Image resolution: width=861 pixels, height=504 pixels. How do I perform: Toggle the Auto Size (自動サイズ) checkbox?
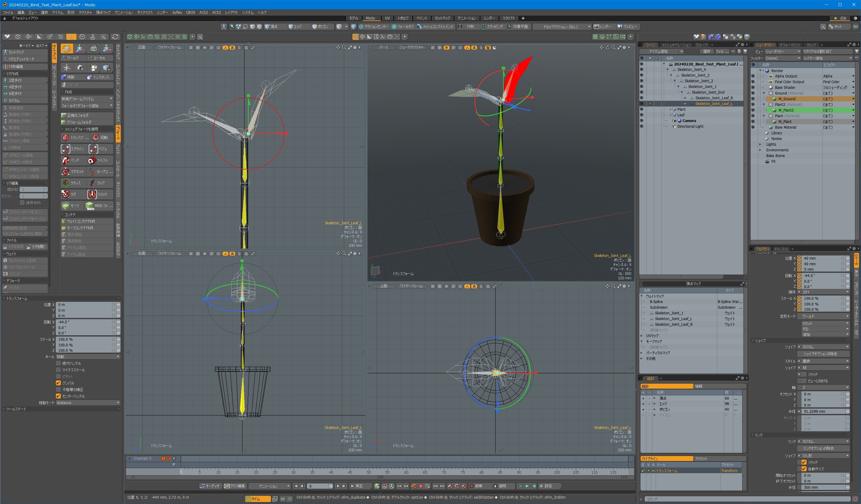[804, 469]
